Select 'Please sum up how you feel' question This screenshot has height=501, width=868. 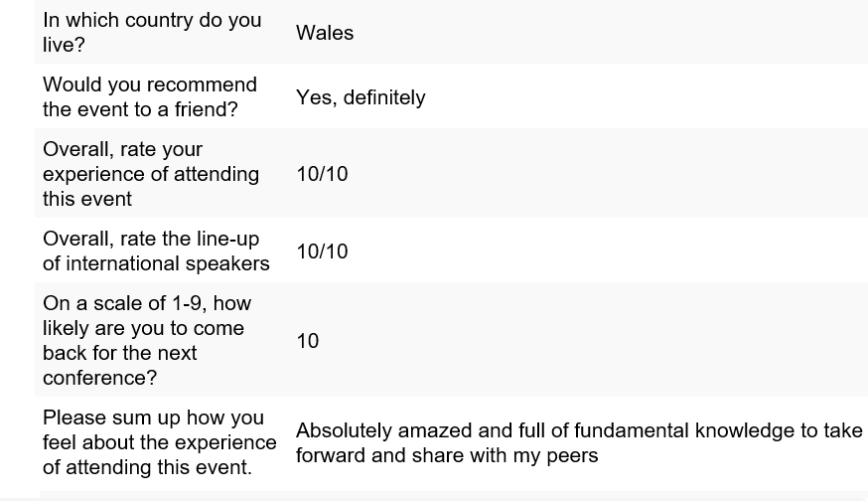pyautogui.click(x=160, y=442)
